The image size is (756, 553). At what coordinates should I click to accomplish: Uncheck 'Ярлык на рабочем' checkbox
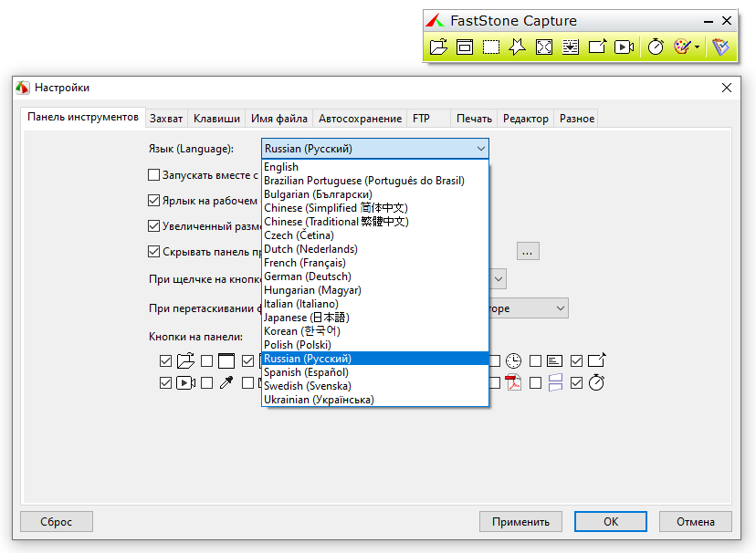click(153, 200)
